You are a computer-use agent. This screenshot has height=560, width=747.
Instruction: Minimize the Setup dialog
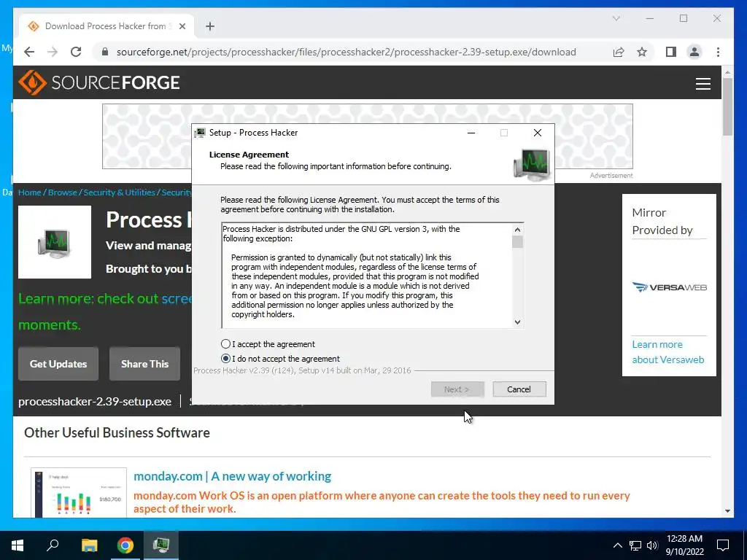pyautogui.click(x=471, y=133)
